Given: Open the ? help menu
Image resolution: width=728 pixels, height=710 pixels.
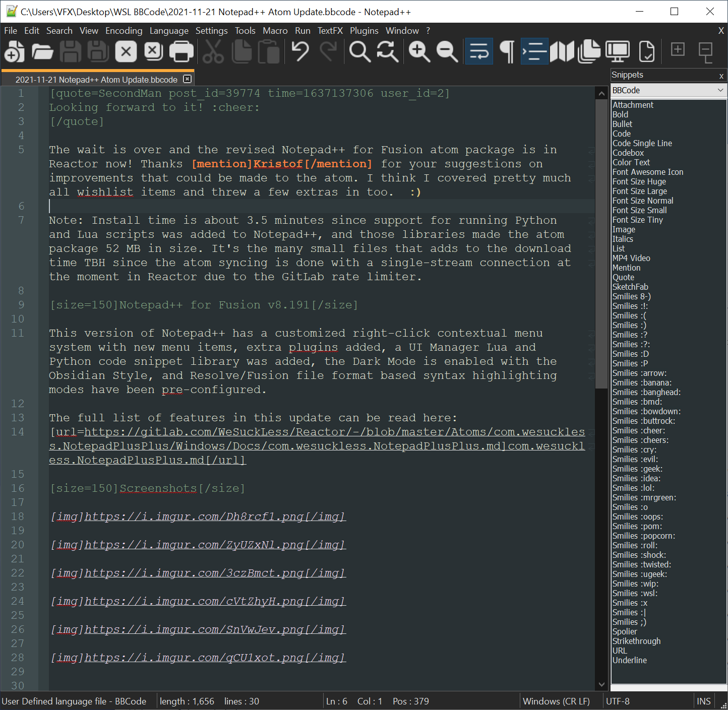Looking at the screenshot, I should click(428, 31).
